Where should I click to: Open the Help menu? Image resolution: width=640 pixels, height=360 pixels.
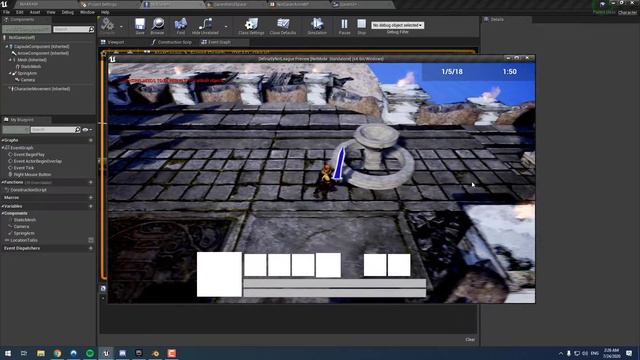[105, 12]
